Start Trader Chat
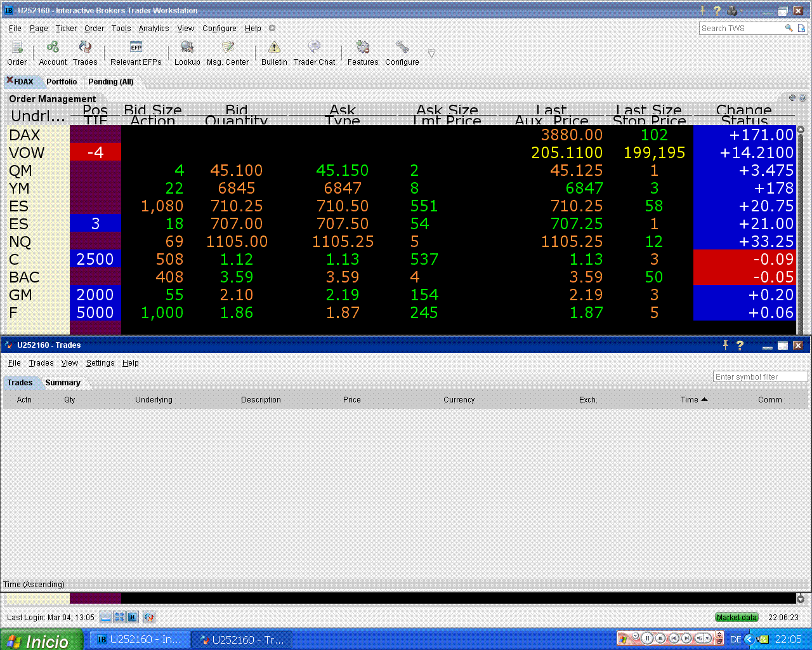 click(314, 53)
